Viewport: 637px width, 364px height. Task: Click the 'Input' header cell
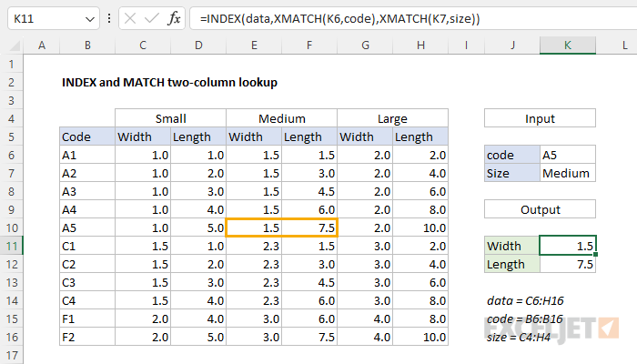pyautogui.click(x=540, y=118)
